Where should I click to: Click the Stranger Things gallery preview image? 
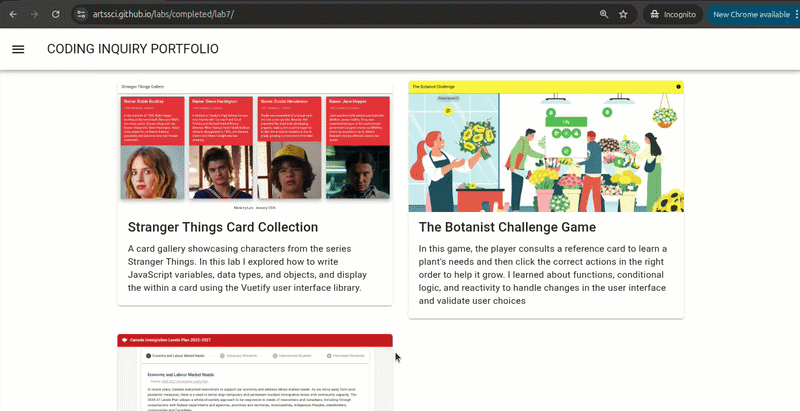click(255, 146)
